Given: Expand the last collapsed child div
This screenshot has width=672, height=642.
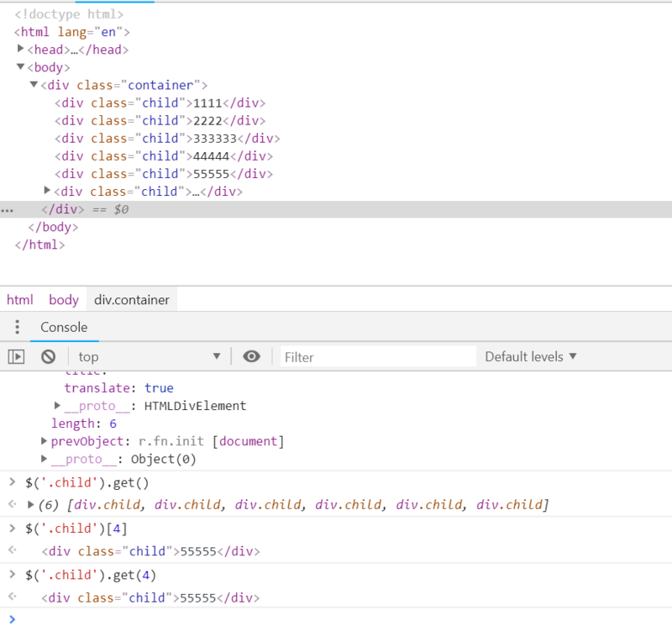Looking at the screenshot, I should pyautogui.click(x=47, y=190).
